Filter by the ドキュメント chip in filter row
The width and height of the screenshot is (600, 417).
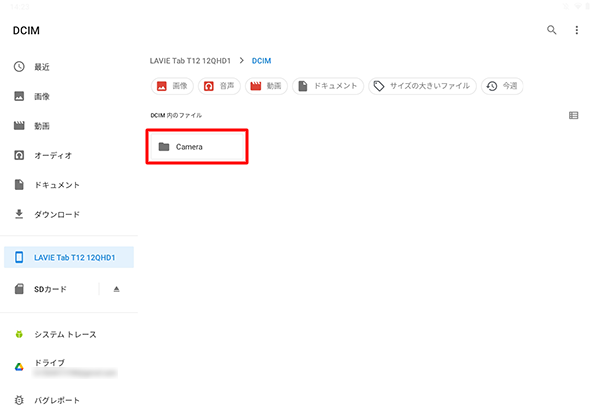[x=328, y=86]
